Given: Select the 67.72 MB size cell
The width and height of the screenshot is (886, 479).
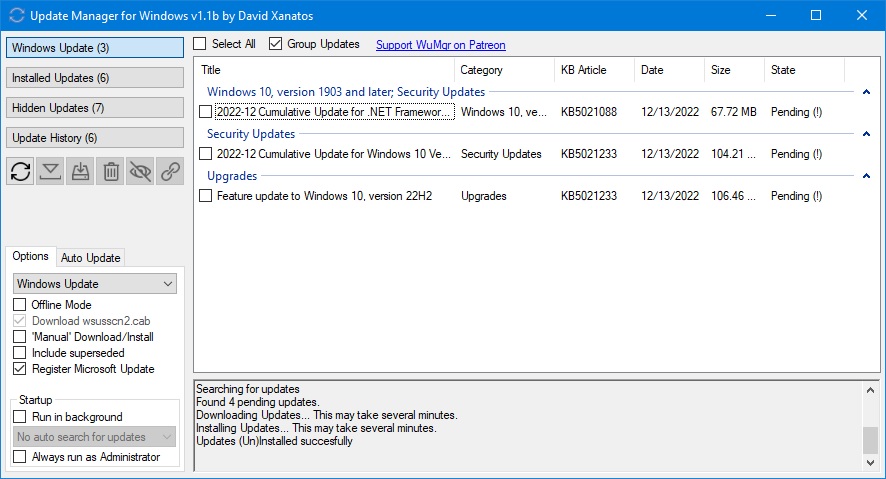Looking at the screenshot, I should pos(733,112).
